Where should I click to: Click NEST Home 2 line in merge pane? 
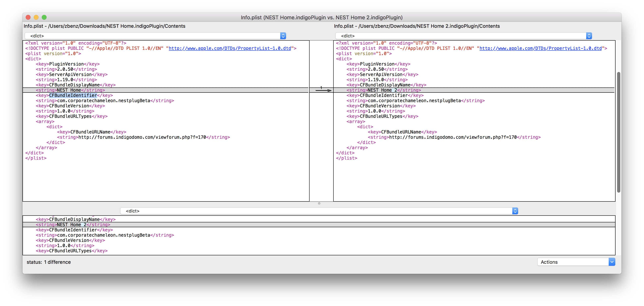tap(319, 225)
